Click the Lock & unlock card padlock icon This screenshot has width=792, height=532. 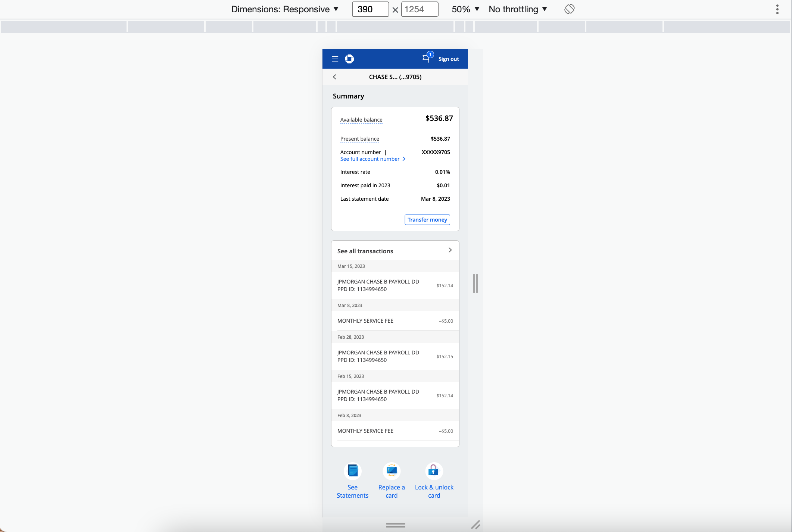pyautogui.click(x=434, y=471)
